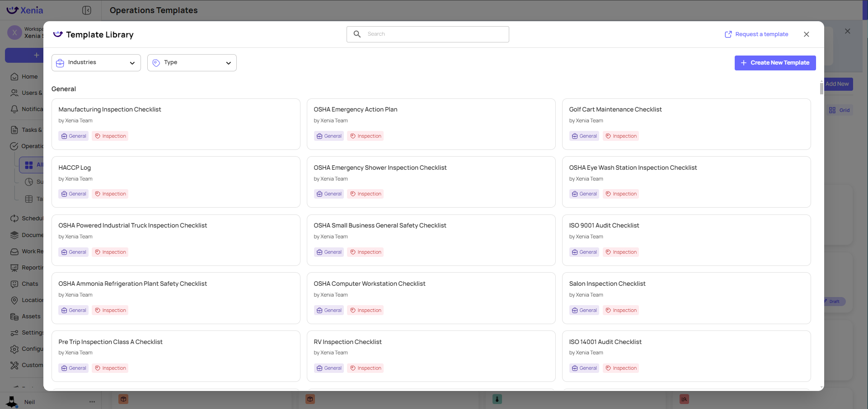This screenshot has height=409, width=868.
Task: Click the Template Library scrollbar
Action: pos(821,88)
